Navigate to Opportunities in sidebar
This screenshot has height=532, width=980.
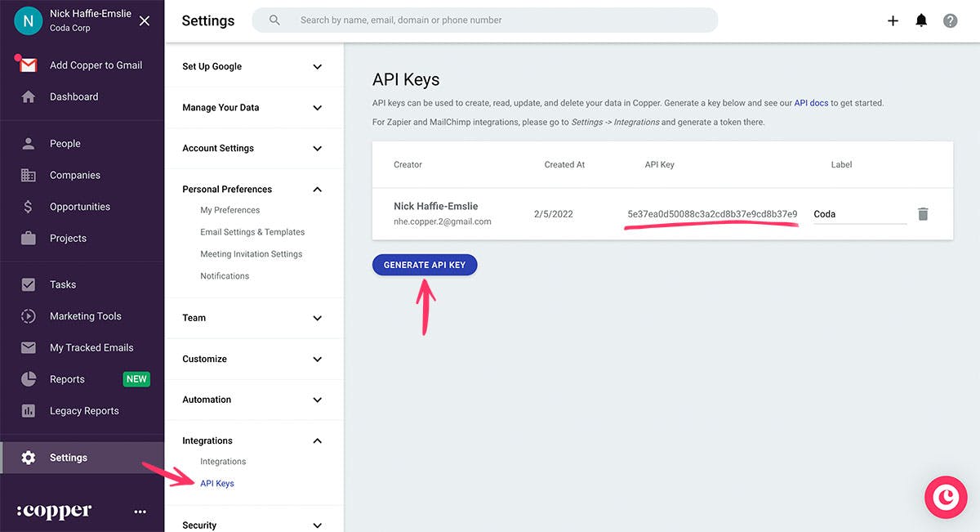[x=80, y=207]
